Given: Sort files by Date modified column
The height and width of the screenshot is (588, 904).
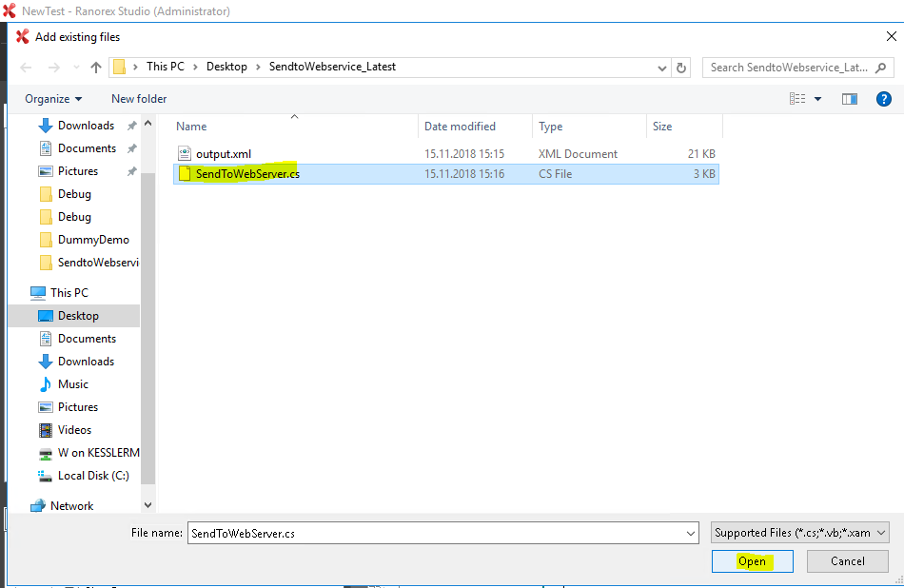Looking at the screenshot, I should click(460, 127).
